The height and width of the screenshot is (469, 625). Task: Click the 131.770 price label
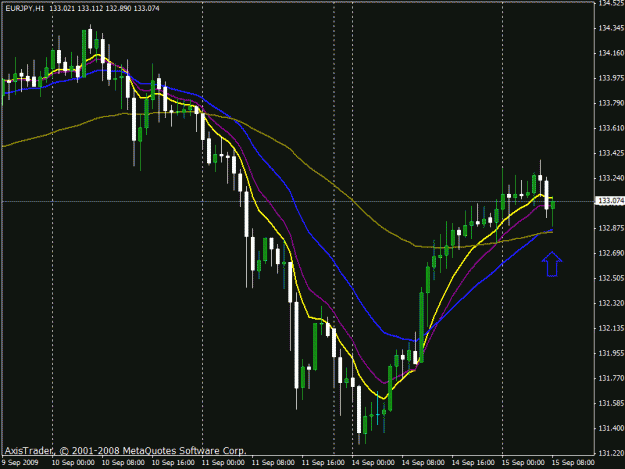pos(611,378)
